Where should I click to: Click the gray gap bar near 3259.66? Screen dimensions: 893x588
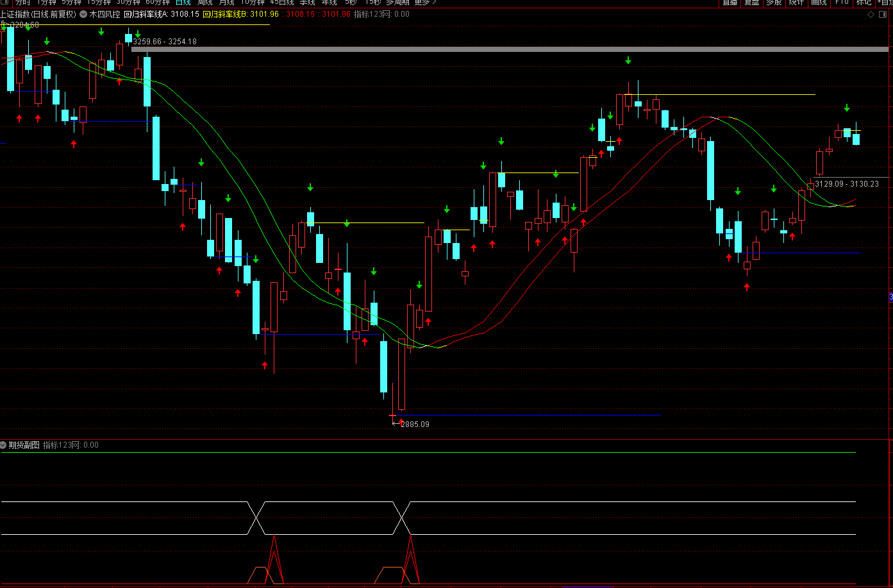point(510,49)
